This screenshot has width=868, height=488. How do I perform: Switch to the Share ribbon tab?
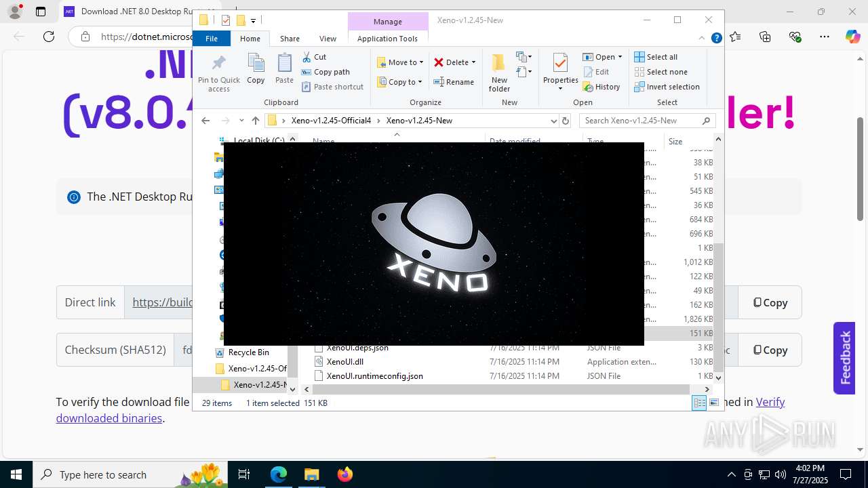point(290,39)
